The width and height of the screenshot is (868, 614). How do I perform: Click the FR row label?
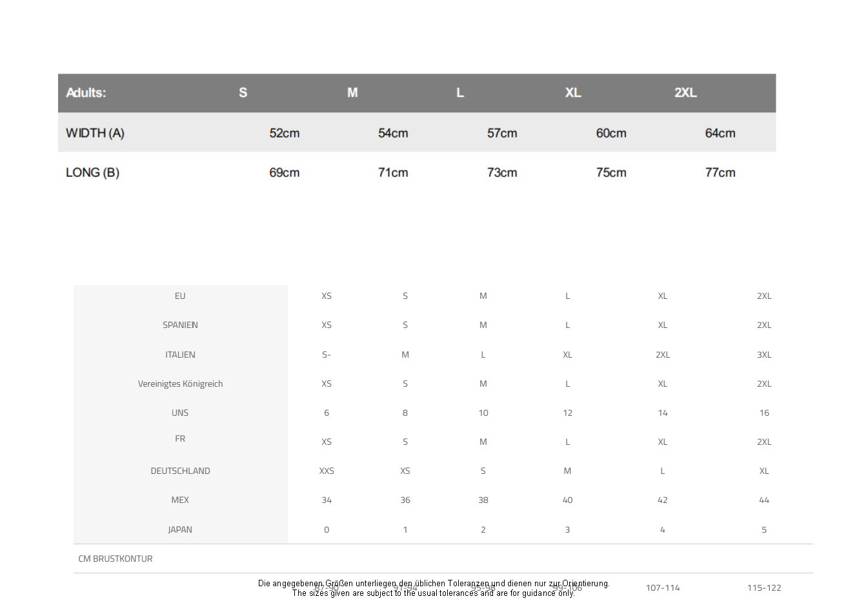(x=180, y=438)
